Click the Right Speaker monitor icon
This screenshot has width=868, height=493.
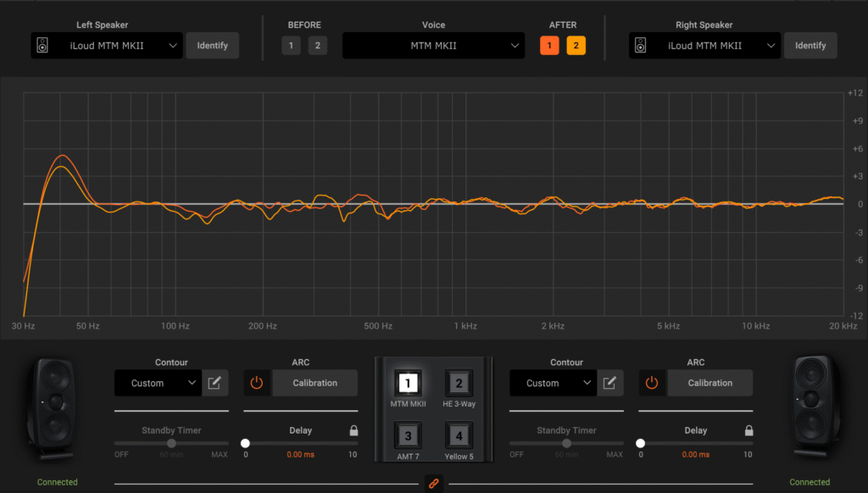click(641, 46)
